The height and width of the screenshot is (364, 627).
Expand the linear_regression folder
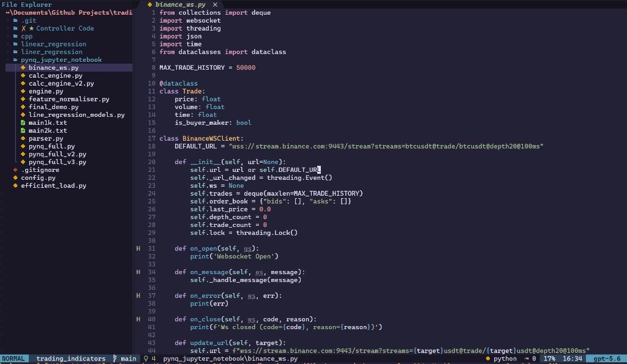[x=8, y=44]
